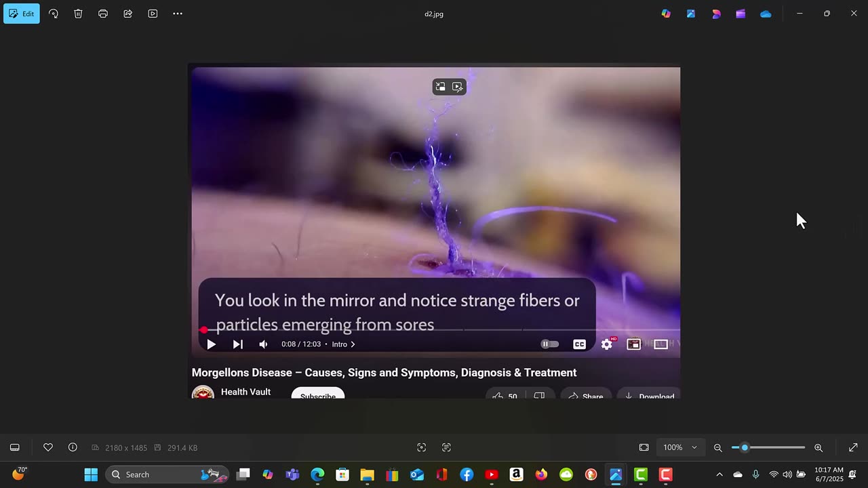Open notifications bell in the tray
Image resolution: width=868 pixels, height=488 pixels.
tap(852, 474)
